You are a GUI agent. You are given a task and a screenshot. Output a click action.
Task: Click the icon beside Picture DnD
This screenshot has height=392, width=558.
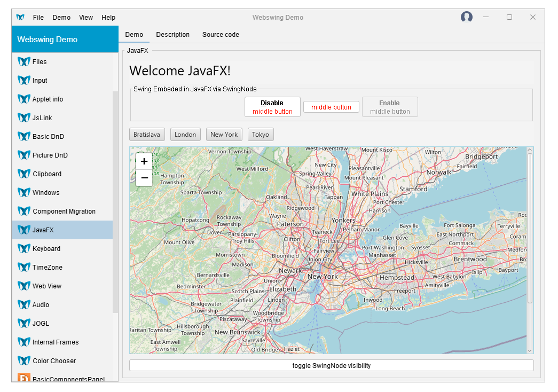coord(24,155)
